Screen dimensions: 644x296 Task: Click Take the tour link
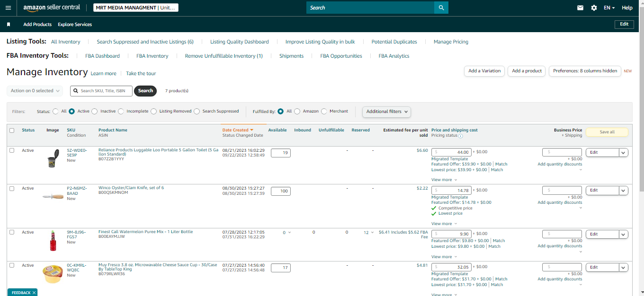pyautogui.click(x=141, y=74)
